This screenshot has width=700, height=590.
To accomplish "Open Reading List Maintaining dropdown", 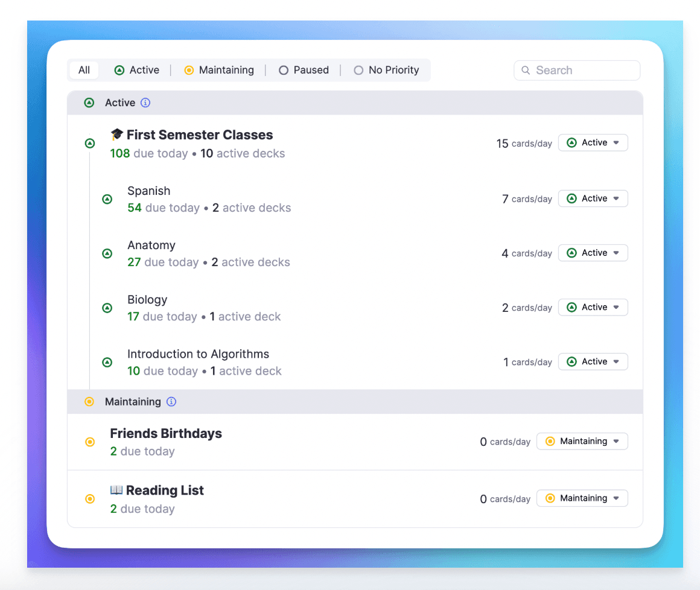I will point(582,498).
